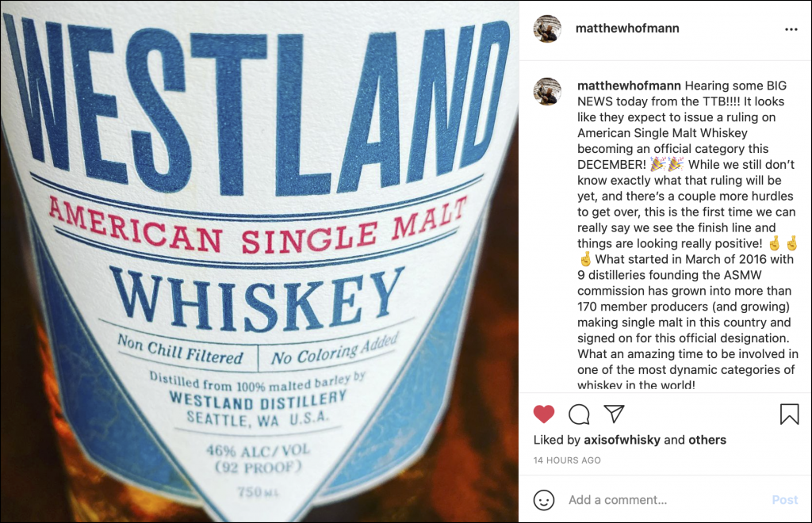Click the Westland whiskey bottle photo
Screen dimensions: 812x523
[259, 261]
